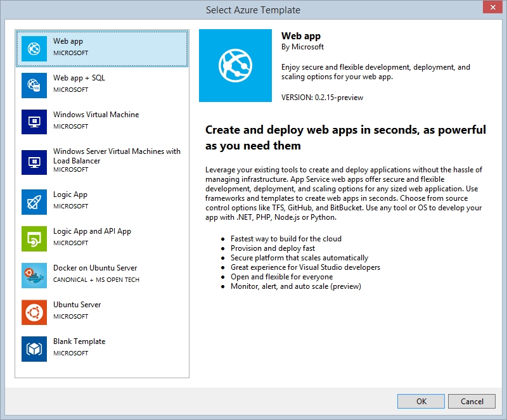The image size is (507, 420).
Task: Select the Windows Virtual Machine template
Action: pos(102,122)
